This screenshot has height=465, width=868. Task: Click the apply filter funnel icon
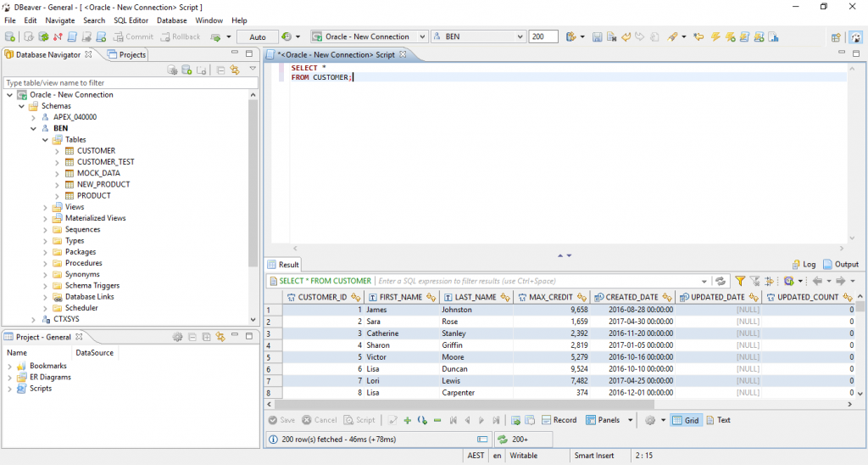(740, 281)
